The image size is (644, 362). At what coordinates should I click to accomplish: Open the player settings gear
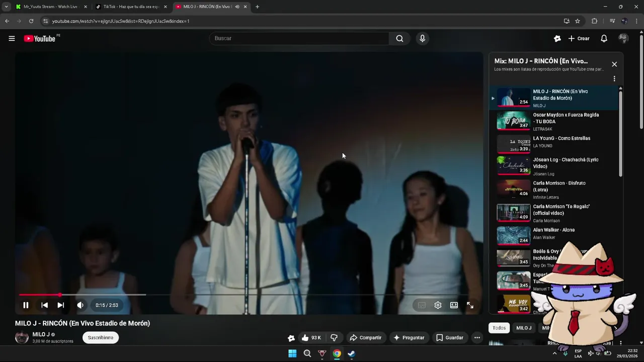coord(438,305)
